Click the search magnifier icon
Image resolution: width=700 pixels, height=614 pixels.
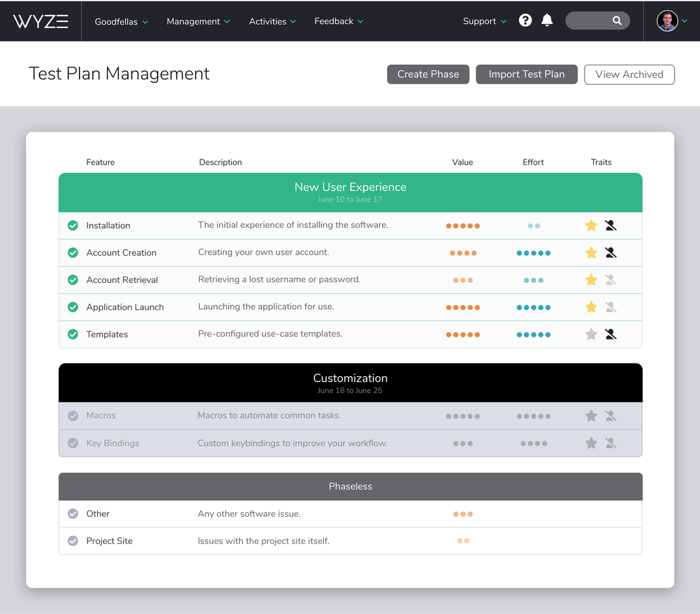(618, 20)
